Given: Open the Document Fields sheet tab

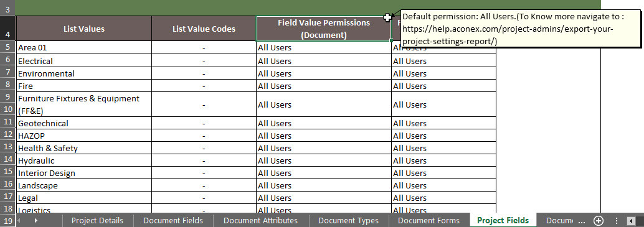Looking at the screenshot, I should point(173,220).
